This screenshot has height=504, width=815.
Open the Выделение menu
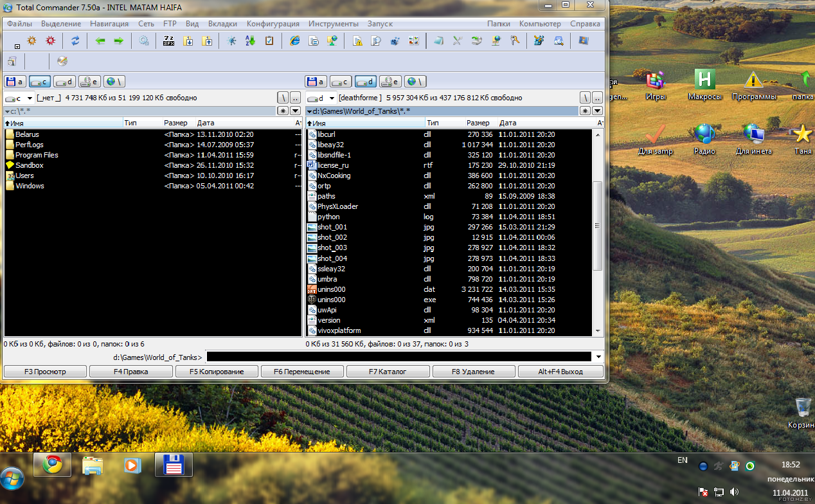coord(61,24)
